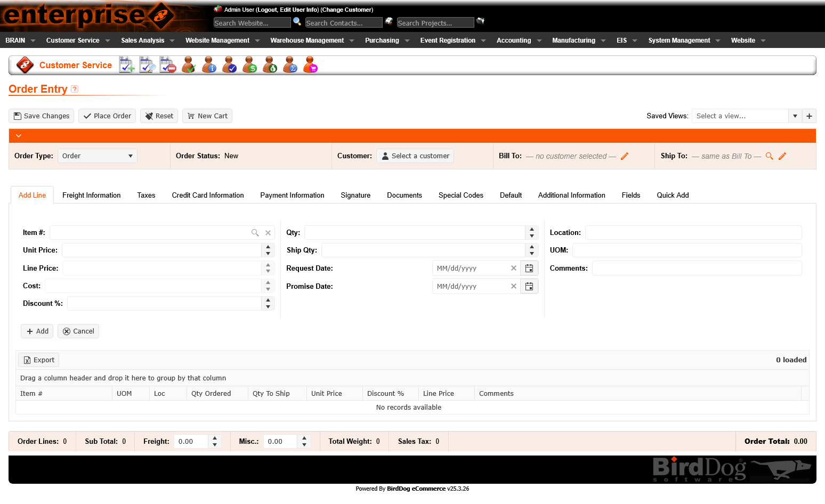Open the Warehouse Management menu

(312, 40)
